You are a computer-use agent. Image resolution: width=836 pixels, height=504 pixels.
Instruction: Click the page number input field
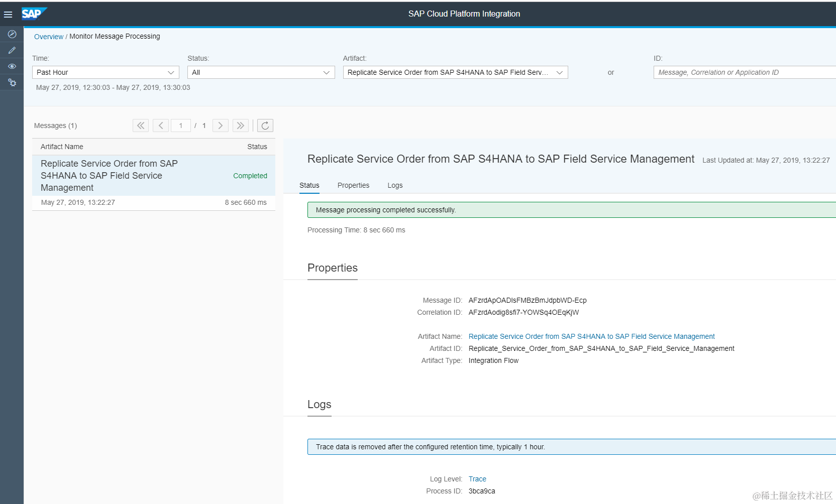pos(181,125)
